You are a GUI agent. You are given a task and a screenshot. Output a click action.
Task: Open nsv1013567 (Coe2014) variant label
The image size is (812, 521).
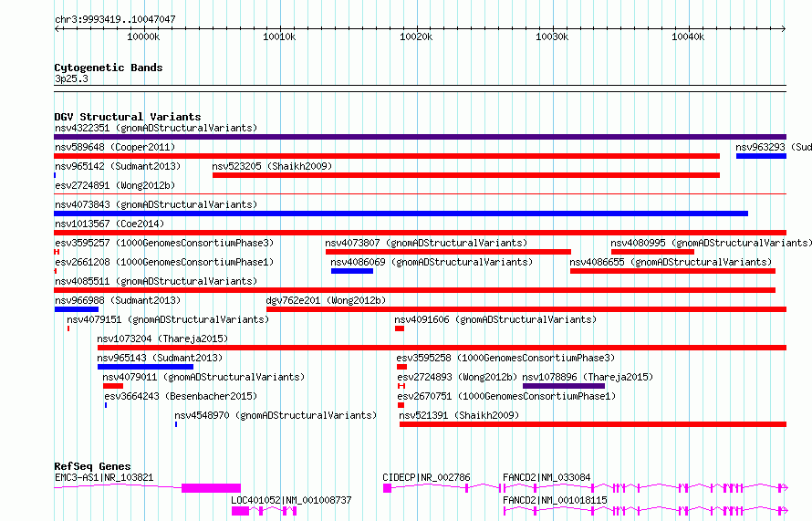109,224
